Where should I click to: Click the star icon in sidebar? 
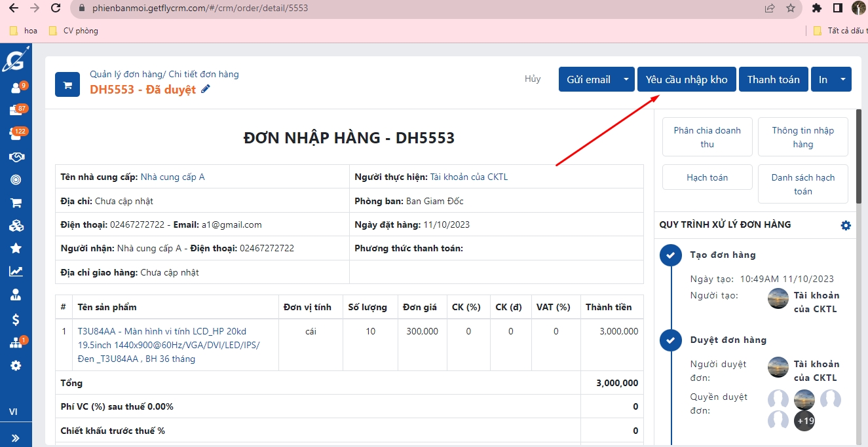(x=16, y=248)
